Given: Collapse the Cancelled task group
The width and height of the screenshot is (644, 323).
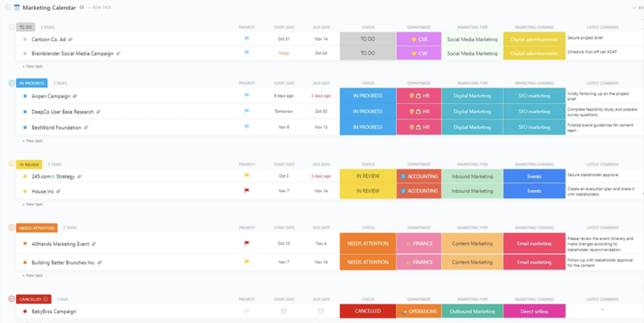Looking at the screenshot, I should [11, 299].
